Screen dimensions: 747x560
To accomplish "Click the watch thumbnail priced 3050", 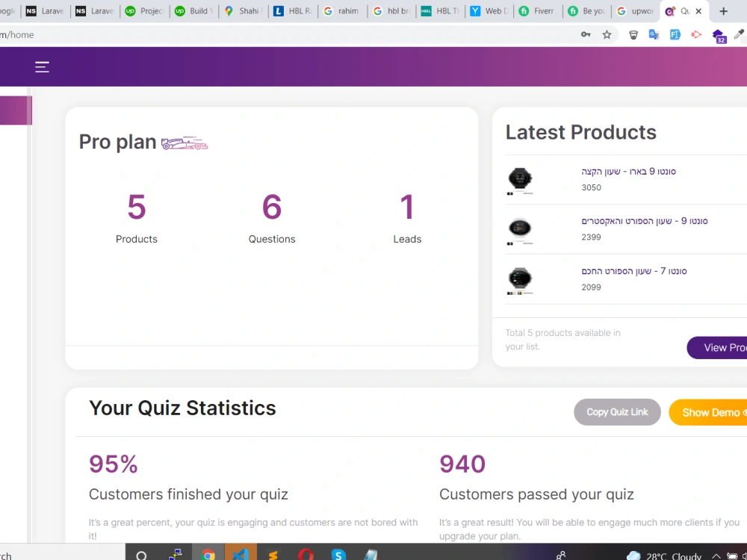I will 520,181.
